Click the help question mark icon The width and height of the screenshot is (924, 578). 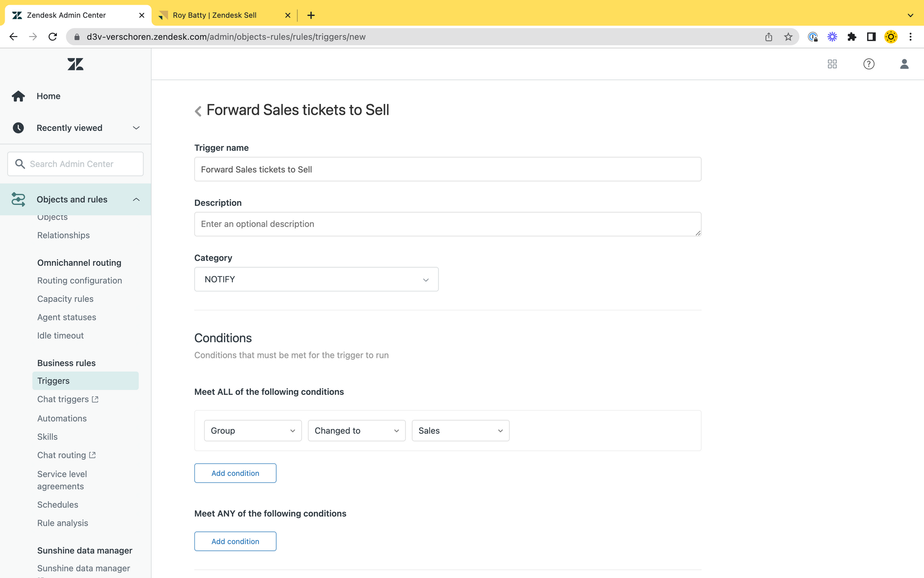point(869,64)
